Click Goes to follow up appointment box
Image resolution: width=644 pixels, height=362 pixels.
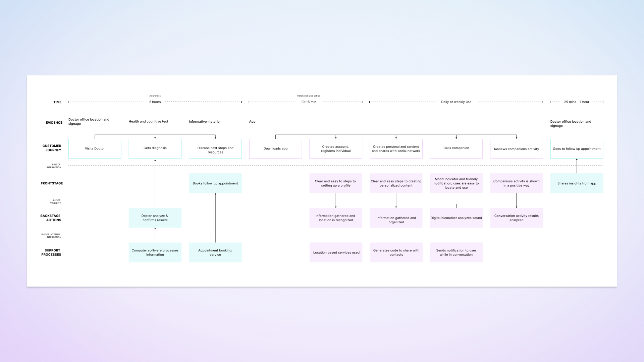[577, 149]
